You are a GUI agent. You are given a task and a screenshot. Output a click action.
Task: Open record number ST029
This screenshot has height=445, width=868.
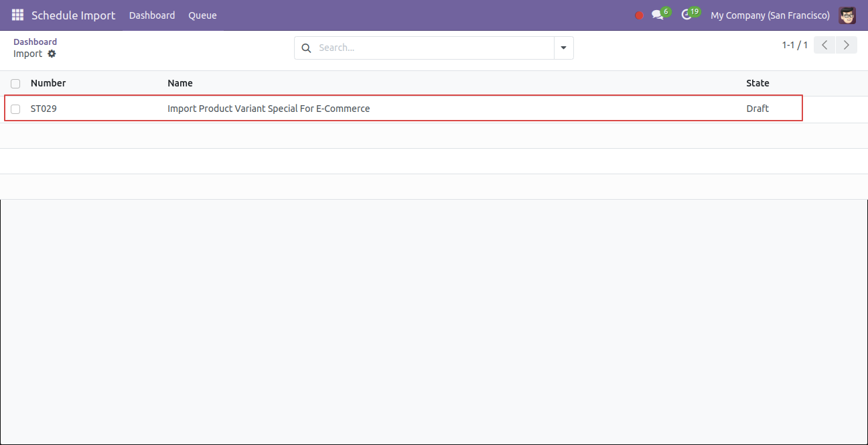(x=44, y=109)
